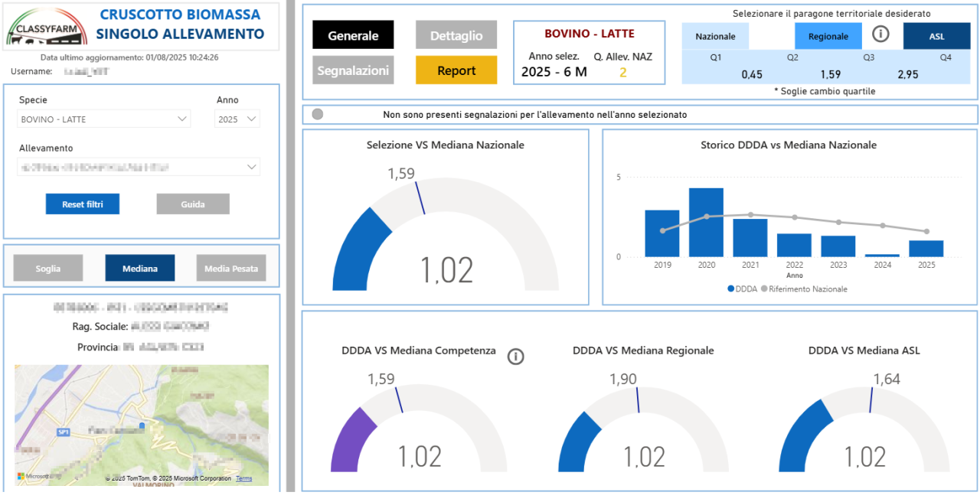Open the Allevamento selection dropdown
Viewport: 980px width, 502px height.
click(x=139, y=167)
